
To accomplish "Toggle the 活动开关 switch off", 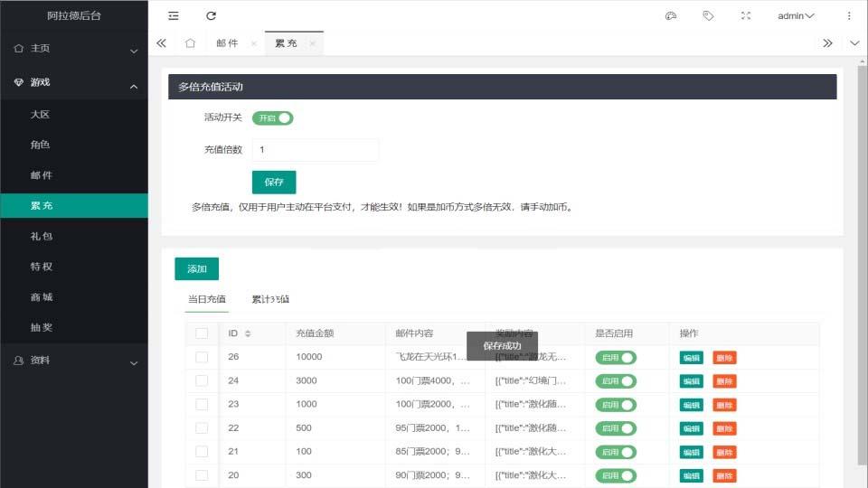I will (273, 117).
